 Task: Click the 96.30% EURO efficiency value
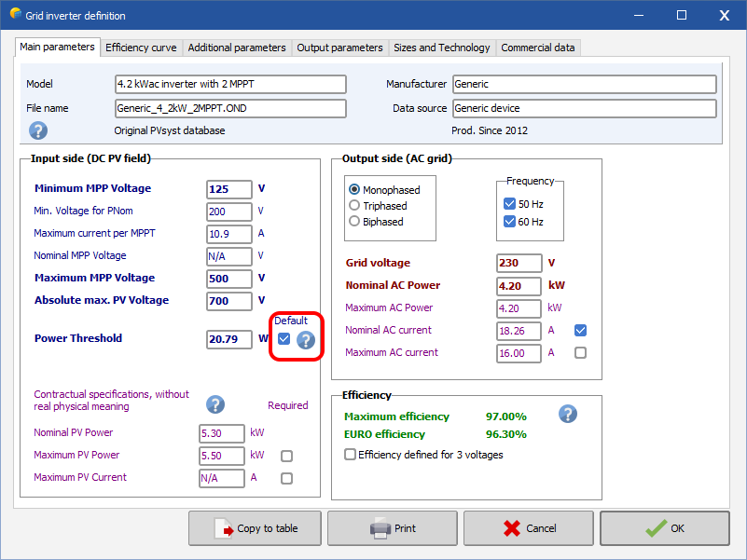(506, 434)
